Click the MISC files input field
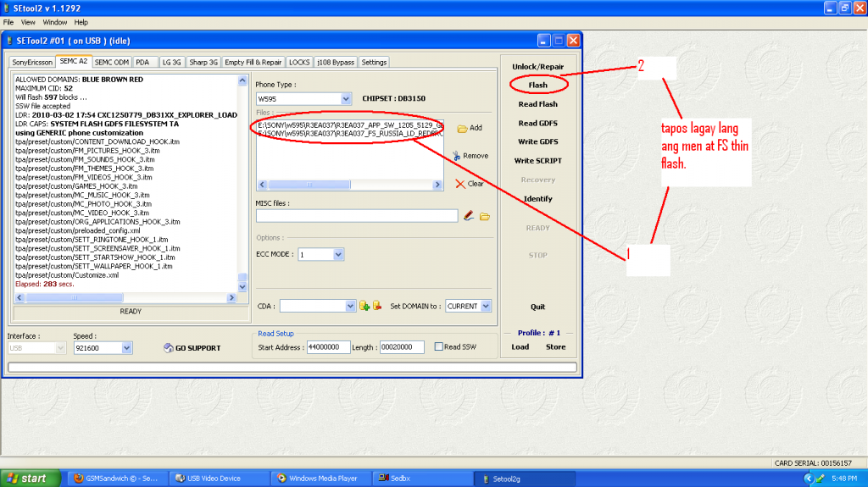 [357, 216]
